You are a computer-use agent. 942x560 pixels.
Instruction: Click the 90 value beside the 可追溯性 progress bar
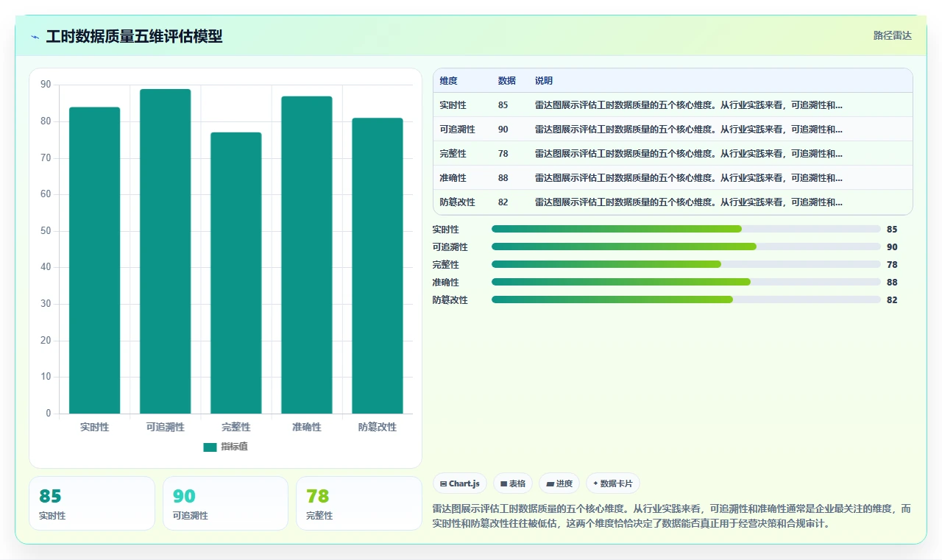tap(892, 247)
